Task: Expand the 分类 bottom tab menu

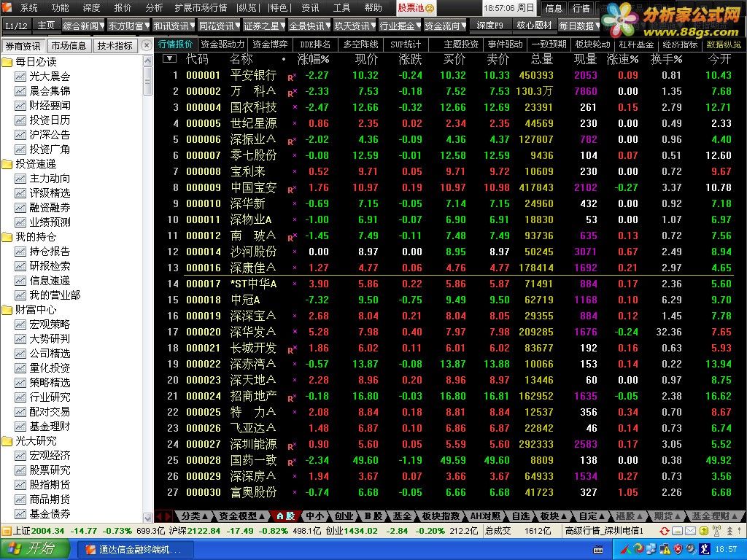Action: [194, 516]
